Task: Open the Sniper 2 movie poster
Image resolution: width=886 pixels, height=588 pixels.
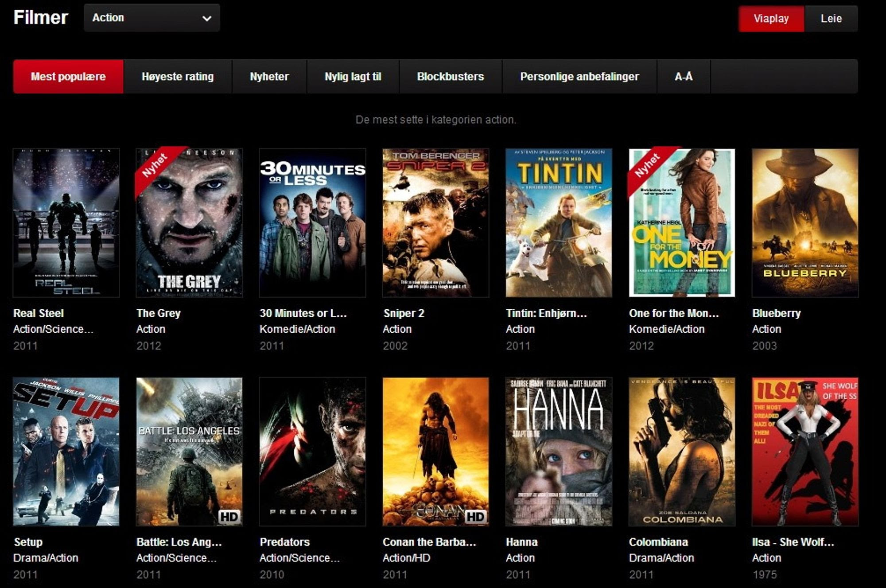Action: point(436,223)
